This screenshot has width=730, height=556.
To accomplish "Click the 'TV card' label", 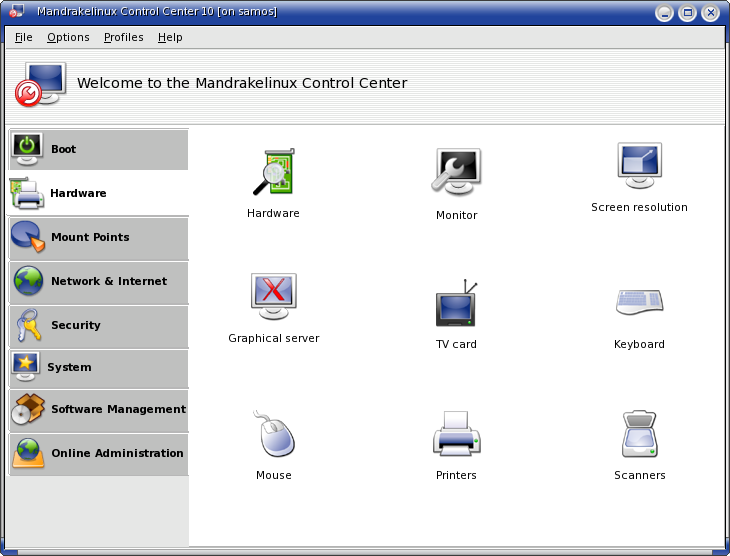I will coord(456,344).
